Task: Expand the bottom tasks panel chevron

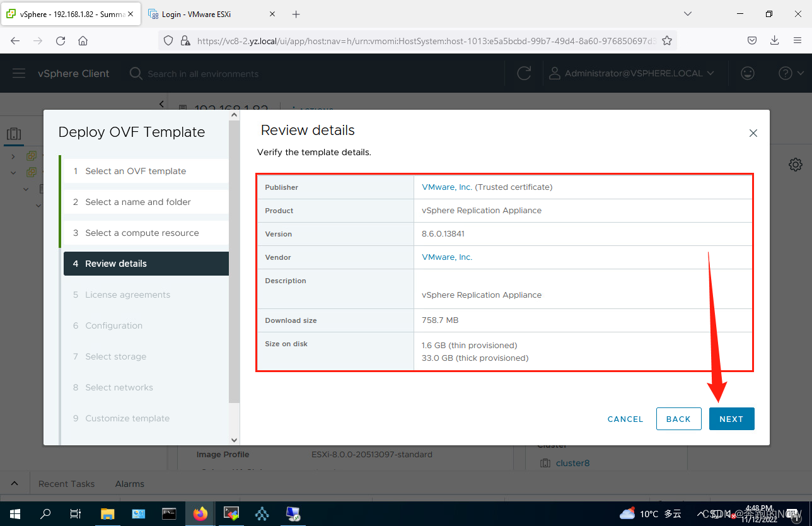Action: [x=14, y=484]
